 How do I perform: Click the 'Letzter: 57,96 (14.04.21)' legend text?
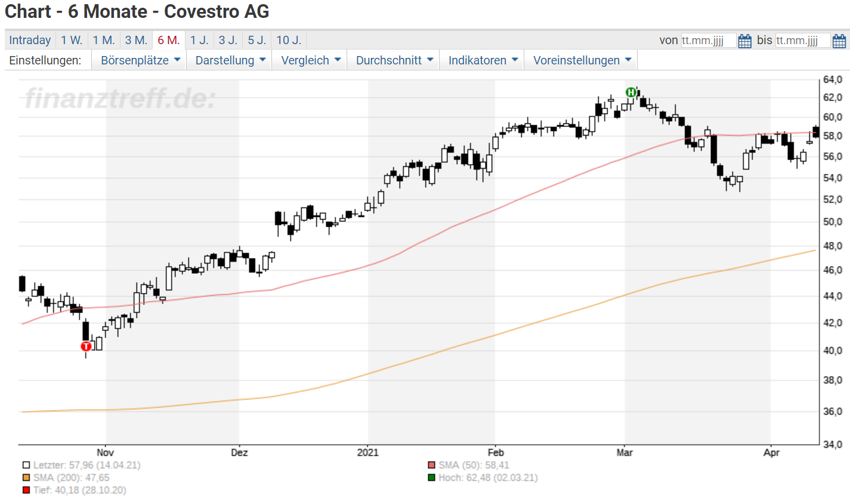point(87,465)
